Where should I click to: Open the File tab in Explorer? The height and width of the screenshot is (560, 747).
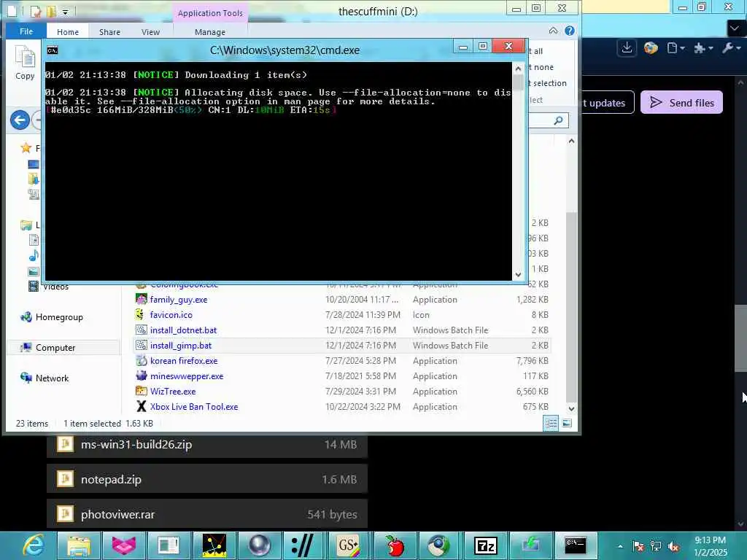tap(26, 31)
